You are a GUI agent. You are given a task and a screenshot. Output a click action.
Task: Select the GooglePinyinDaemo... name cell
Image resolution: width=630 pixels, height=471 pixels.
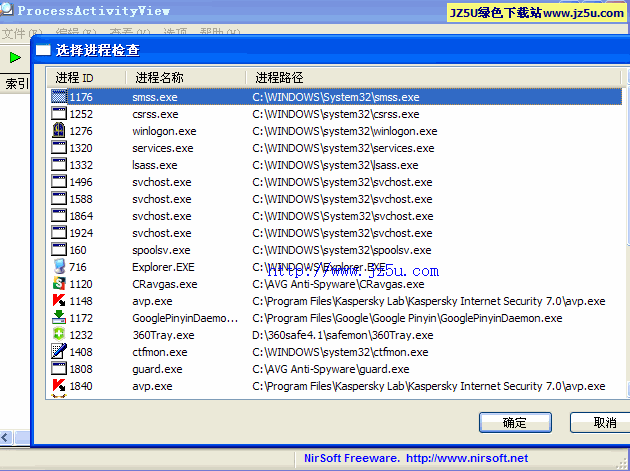pyautogui.click(x=185, y=318)
